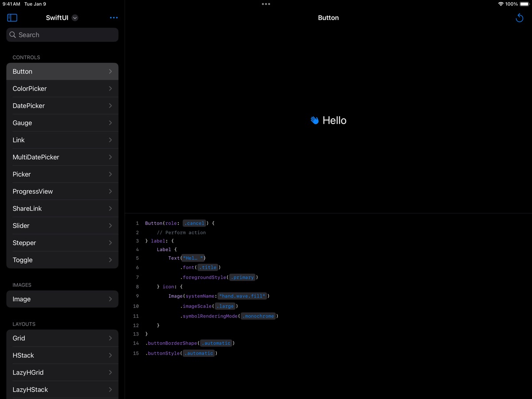Tap the three-dot multitasking control at top

(x=266, y=4)
